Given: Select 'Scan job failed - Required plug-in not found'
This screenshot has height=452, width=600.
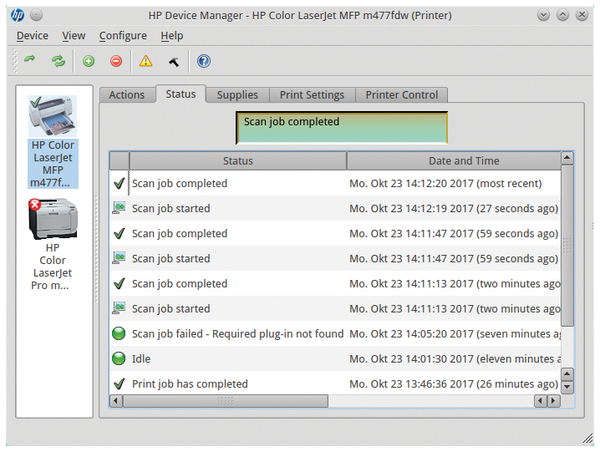Looking at the screenshot, I should click(x=238, y=334).
